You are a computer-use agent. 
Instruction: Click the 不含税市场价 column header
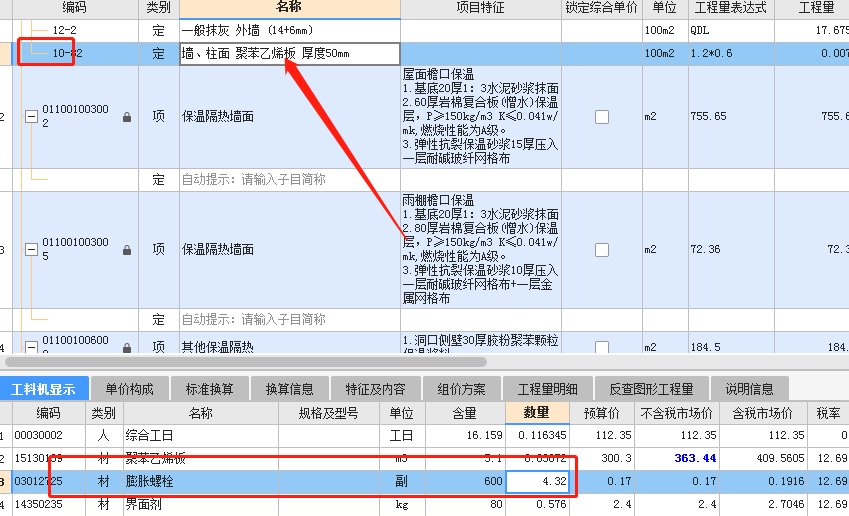[677, 413]
